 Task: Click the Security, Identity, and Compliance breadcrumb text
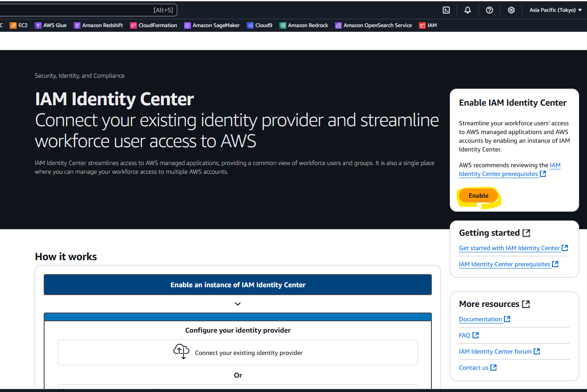coord(80,76)
